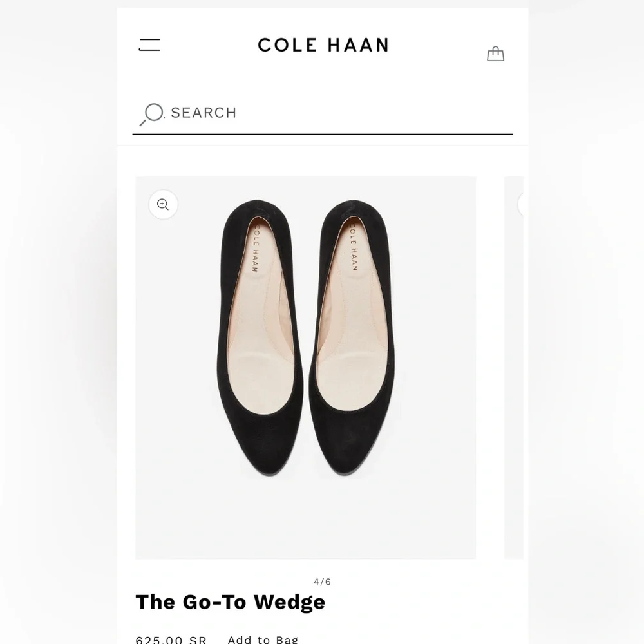This screenshot has width=644, height=644.
Task: Click the zoom-in magnifier on product photo
Action: click(162, 205)
